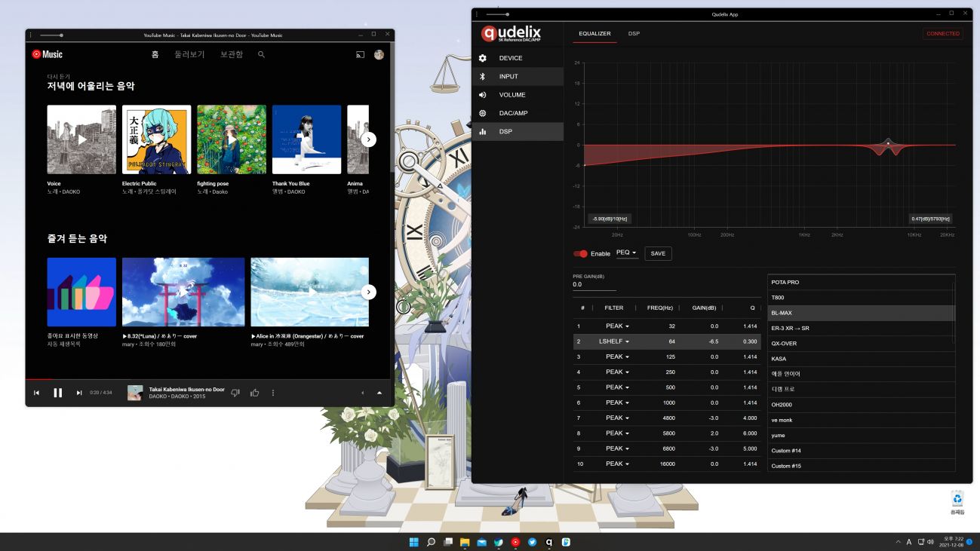Screen dimensions: 980x551
Task: Open the Voice song thumbnail
Action: [x=81, y=139]
